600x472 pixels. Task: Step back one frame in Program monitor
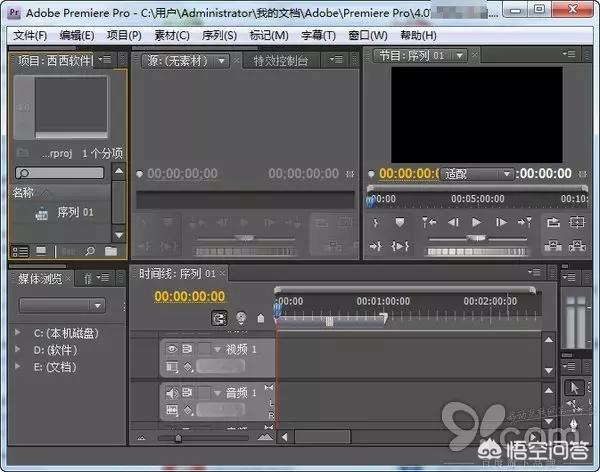(x=453, y=222)
